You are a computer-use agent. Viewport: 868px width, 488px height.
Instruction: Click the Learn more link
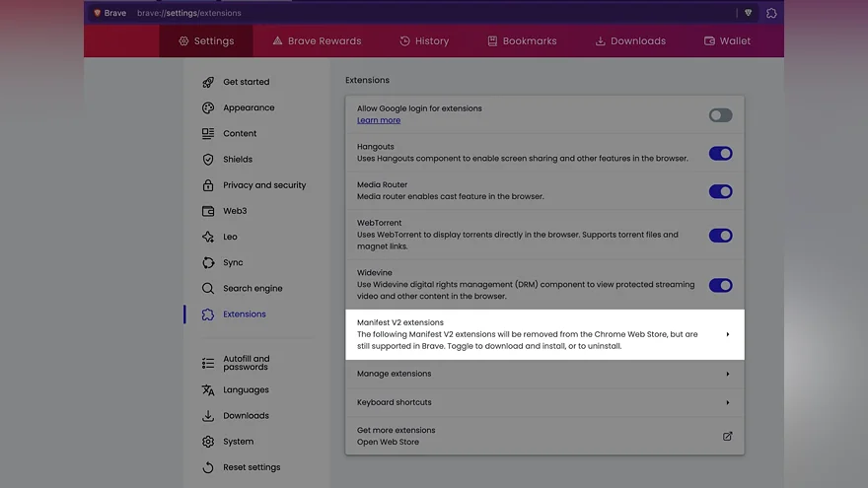pos(379,120)
